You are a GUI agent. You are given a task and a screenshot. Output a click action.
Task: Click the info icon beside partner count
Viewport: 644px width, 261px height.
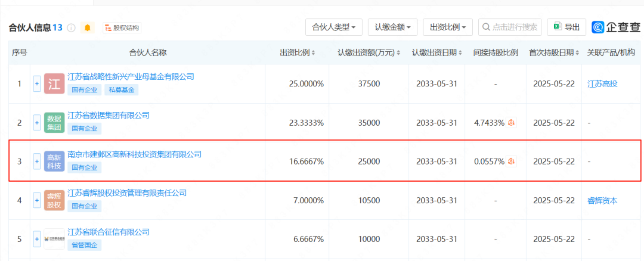click(72, 27)
